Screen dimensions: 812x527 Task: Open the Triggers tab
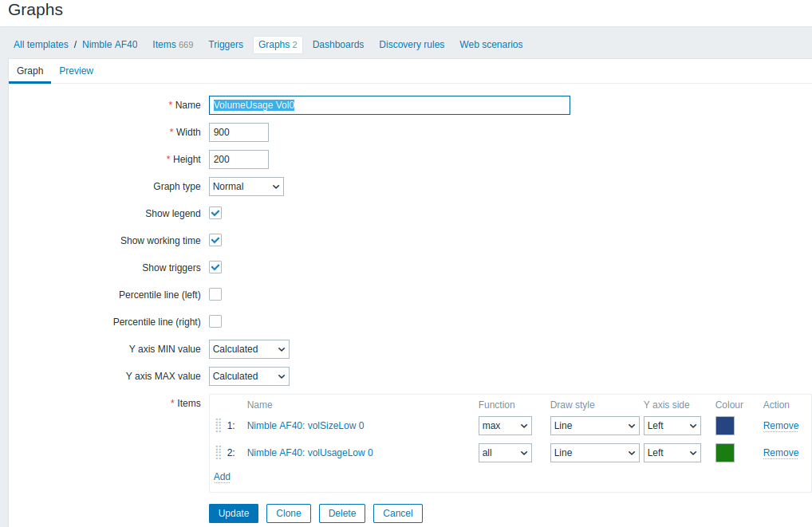[x=226, y=45]
